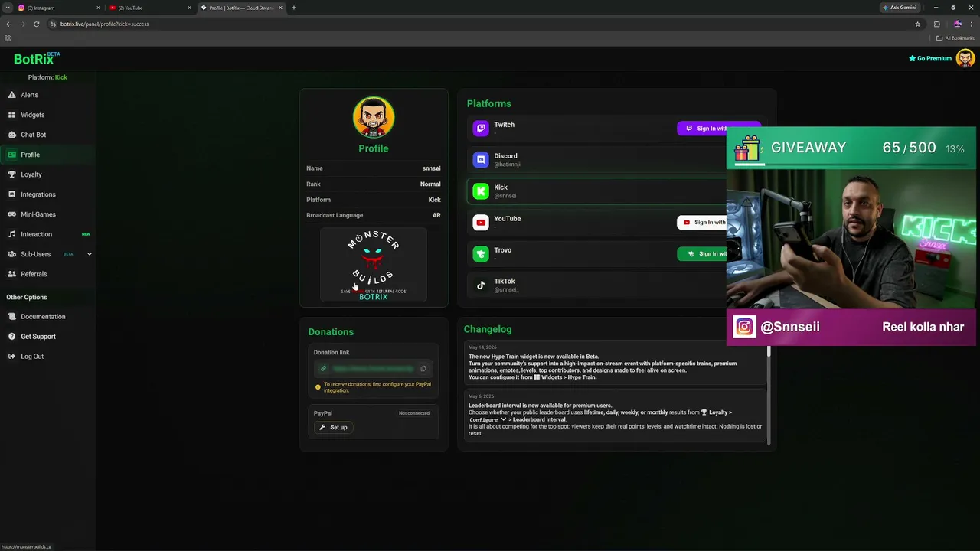Screen dimensions: 980x551
Task: Switch to the Instagram browser tab
Action: [x=57, y=8]
